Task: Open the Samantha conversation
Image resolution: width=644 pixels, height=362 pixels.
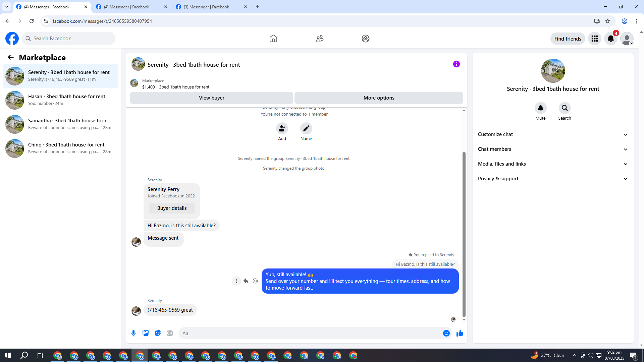Action: coord(60,124)
